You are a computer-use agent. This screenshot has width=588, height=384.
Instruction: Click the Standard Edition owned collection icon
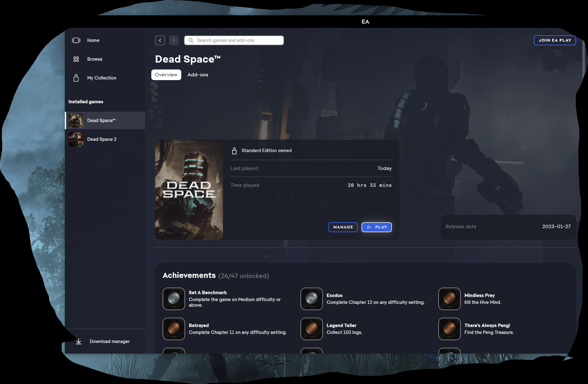pos(234,151)
